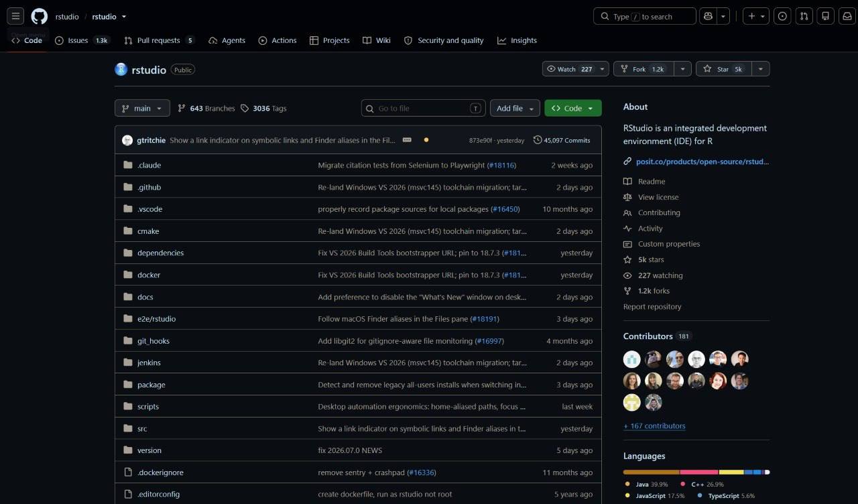Click the eye icon beside 227 watching
Image resolution: width=858 pixels, height=504 pixels.
point(627,275)
